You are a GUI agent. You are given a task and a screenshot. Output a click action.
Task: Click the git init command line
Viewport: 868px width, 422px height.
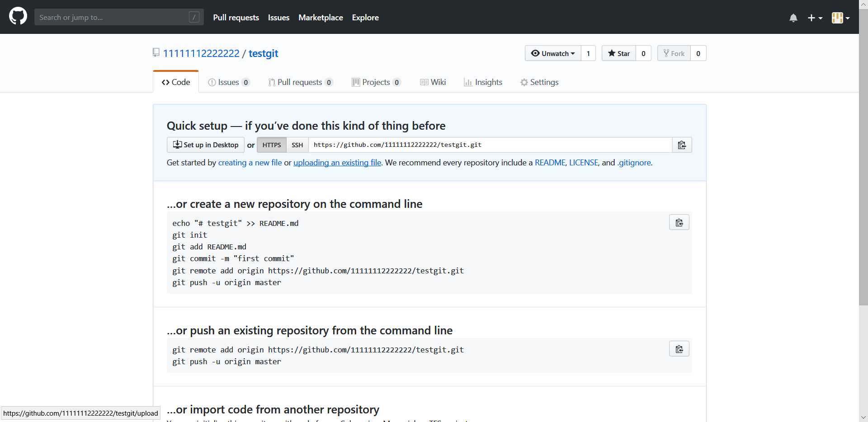click(189, 235)
